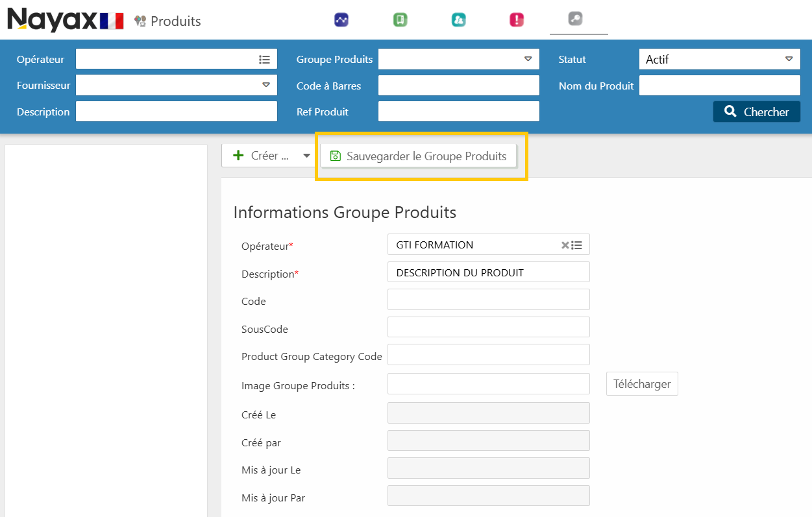Click the DESCRIPTION DU PRODUIT field

pyautogui.click(x=488, y=272)
